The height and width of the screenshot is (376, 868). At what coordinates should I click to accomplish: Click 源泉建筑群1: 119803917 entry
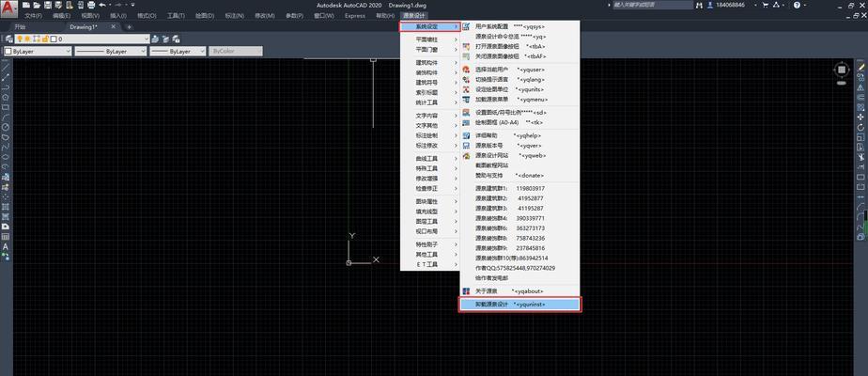[x=509, y=188]
